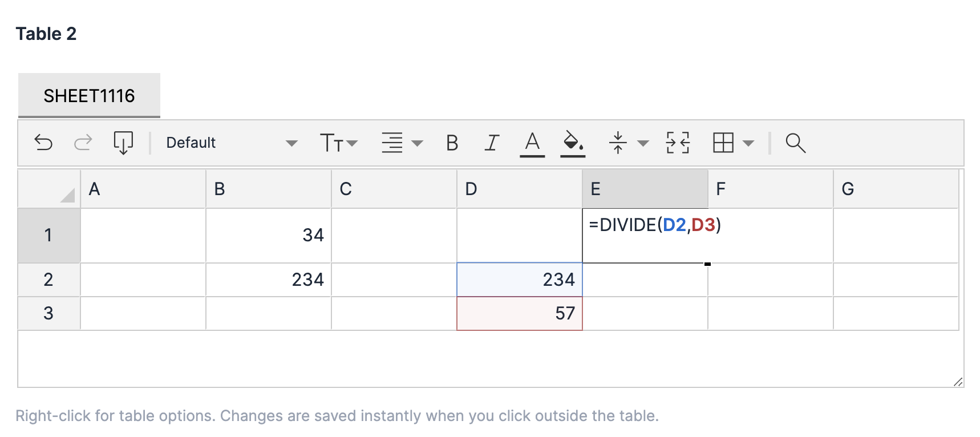Select cell D3 containing 57
Image resolution: width=980 pixels, height=437 pixels.
519,313
